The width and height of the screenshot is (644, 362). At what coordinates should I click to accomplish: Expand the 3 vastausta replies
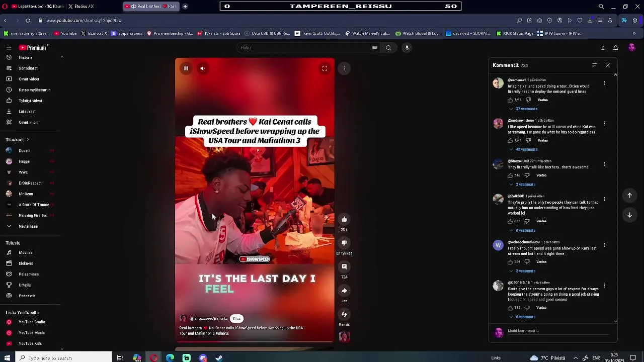522,185
